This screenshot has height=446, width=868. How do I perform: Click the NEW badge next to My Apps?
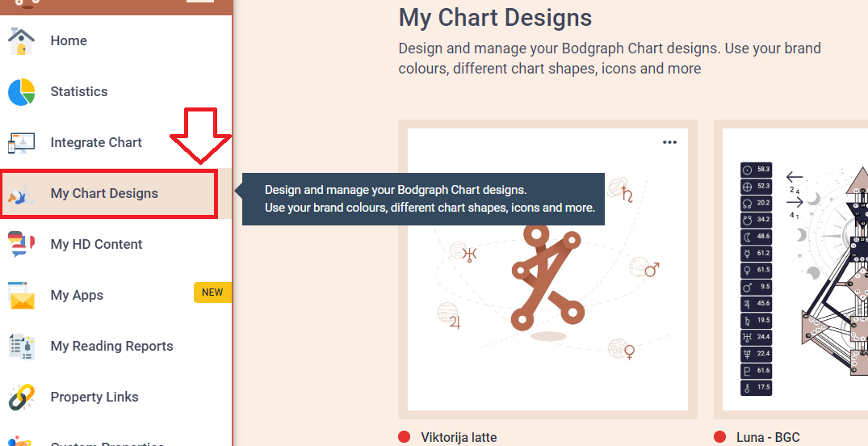[x=212, y=292]
